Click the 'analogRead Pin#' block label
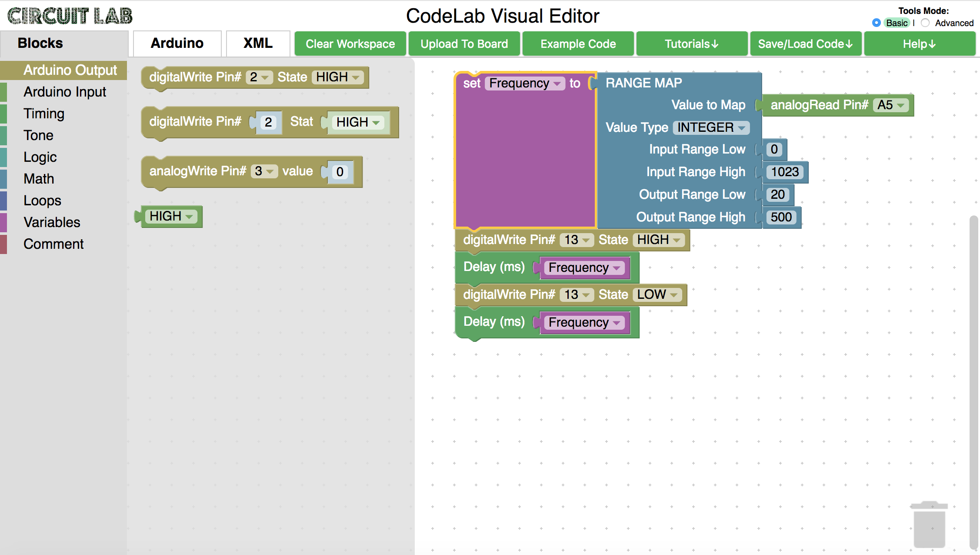The width and height of the screenshot is (980, 555). coord(820,105)
